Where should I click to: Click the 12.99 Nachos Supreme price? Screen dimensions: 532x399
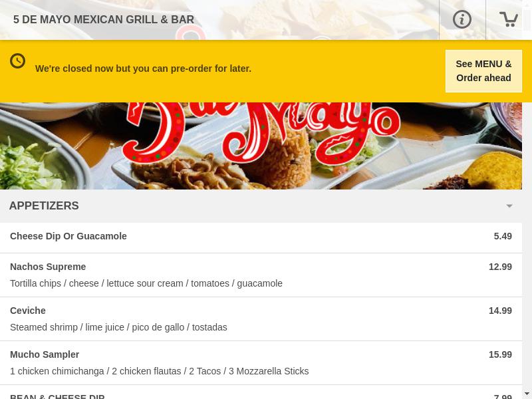coord(500,267)
